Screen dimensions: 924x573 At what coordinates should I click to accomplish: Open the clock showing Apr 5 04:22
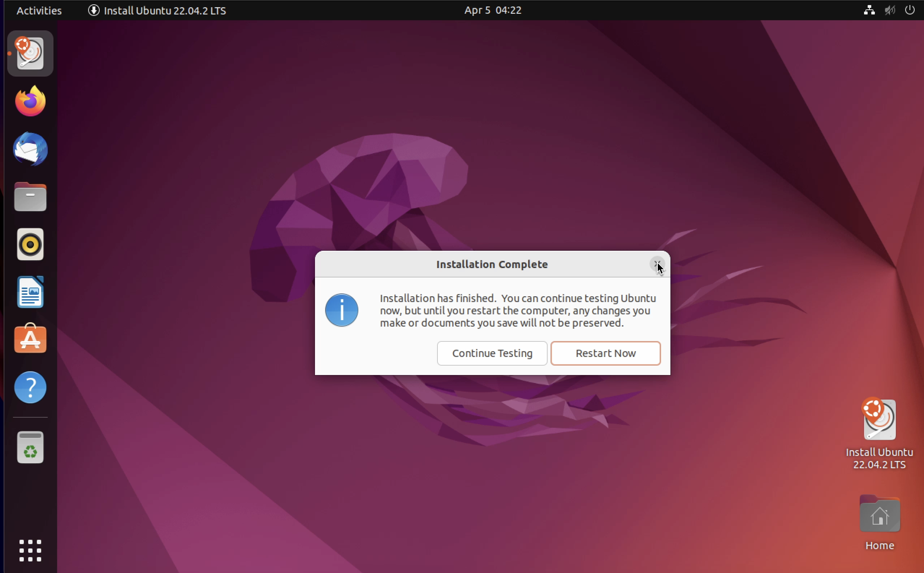[x=492, y=10]
